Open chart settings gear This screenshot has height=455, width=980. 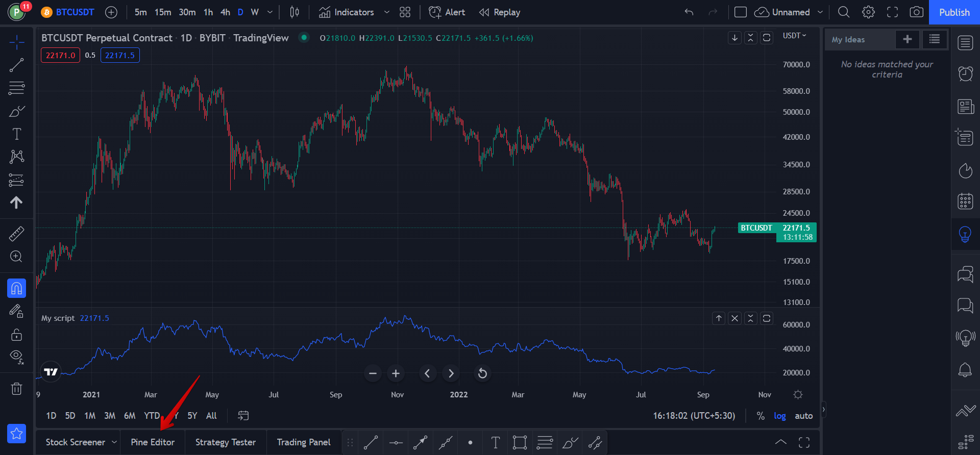(868, 12)
